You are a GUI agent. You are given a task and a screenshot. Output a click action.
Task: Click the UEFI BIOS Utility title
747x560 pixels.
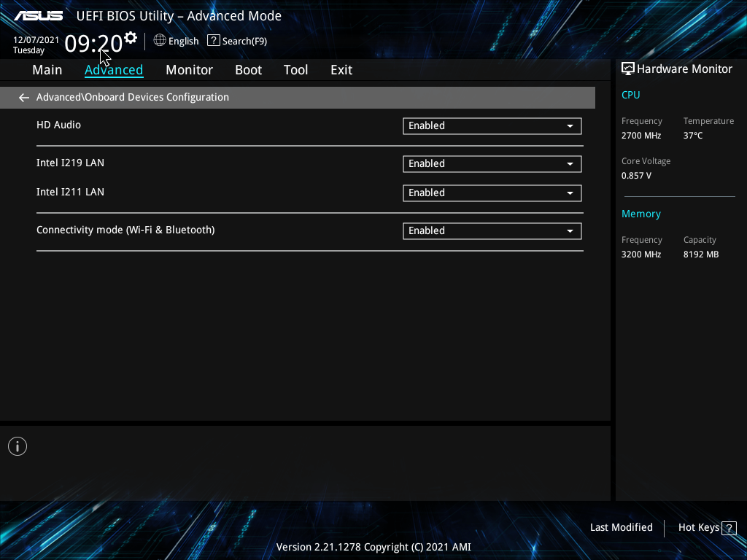(x=179, y=16)
